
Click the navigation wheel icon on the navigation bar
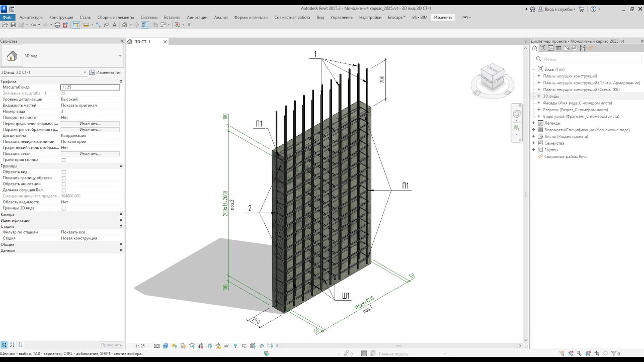517,114
